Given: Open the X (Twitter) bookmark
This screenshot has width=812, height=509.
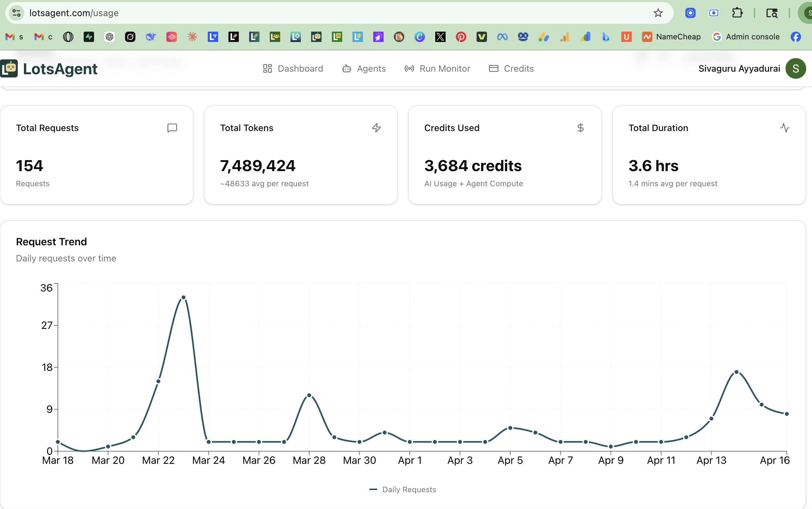Looking at the screenshot, I should click(x=440, y=37).
